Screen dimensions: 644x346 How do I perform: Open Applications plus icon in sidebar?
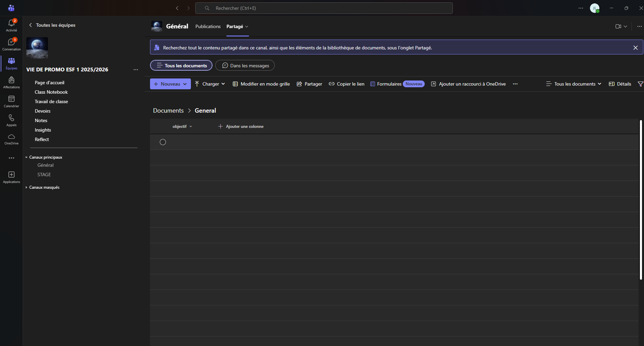pyautogui.click(x=11, y=177)
